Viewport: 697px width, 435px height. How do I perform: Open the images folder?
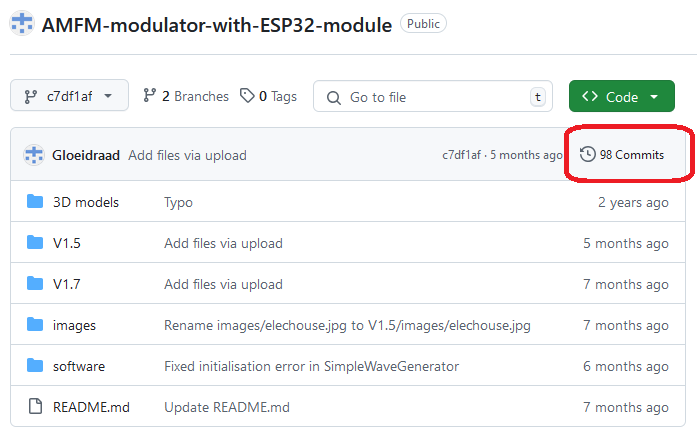tap(74, 325)
